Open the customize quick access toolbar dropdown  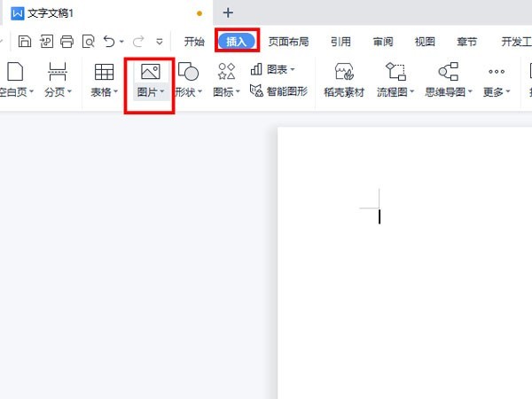pyautogui.click(x=159, y=42)
